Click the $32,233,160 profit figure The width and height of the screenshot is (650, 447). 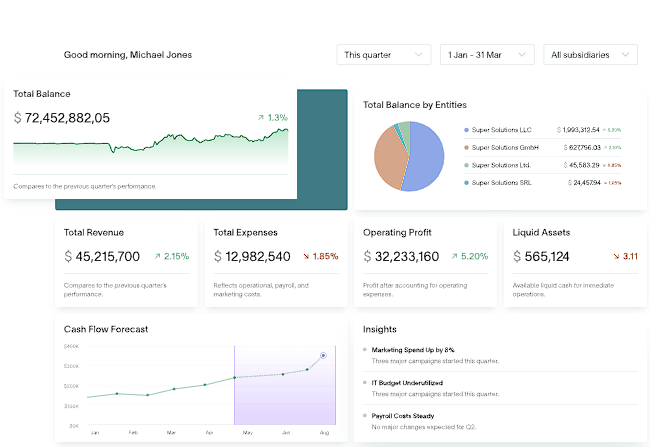[x=401, y=257]
